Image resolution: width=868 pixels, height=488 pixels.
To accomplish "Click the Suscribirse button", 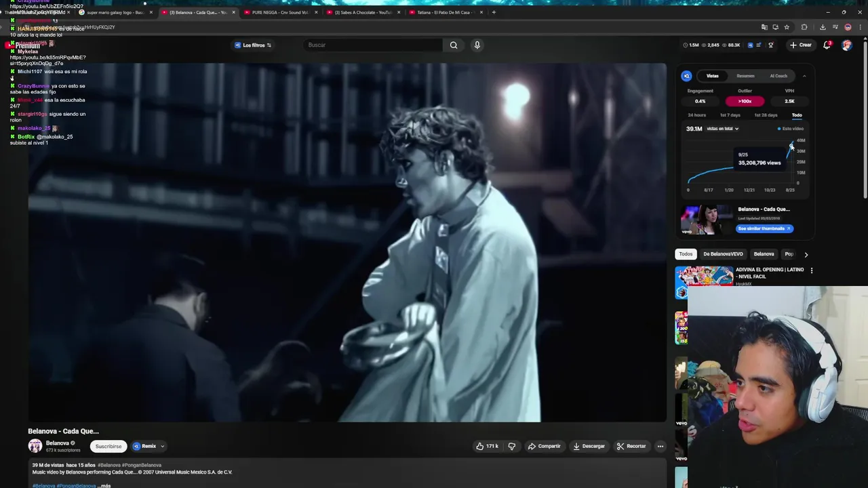I will pos(108,446).
